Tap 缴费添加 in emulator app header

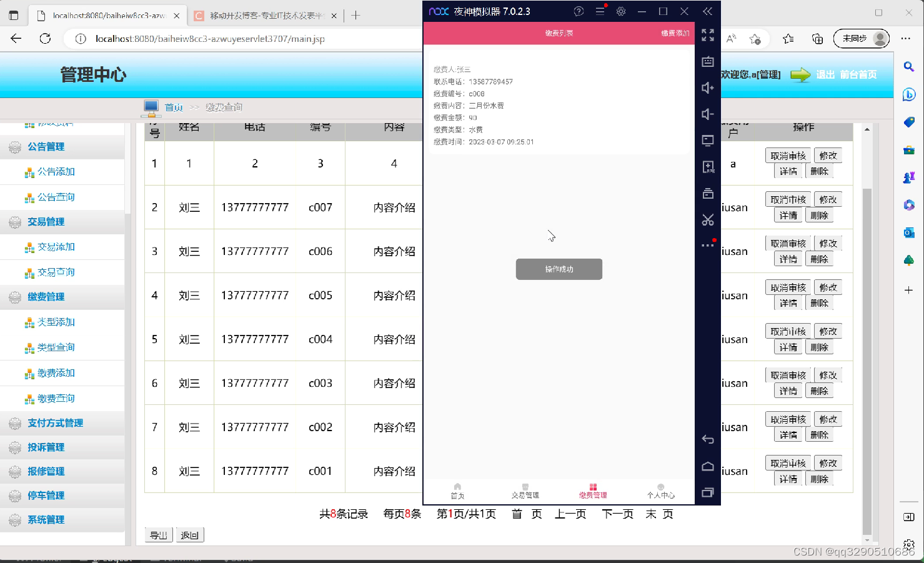click(675, 33)
